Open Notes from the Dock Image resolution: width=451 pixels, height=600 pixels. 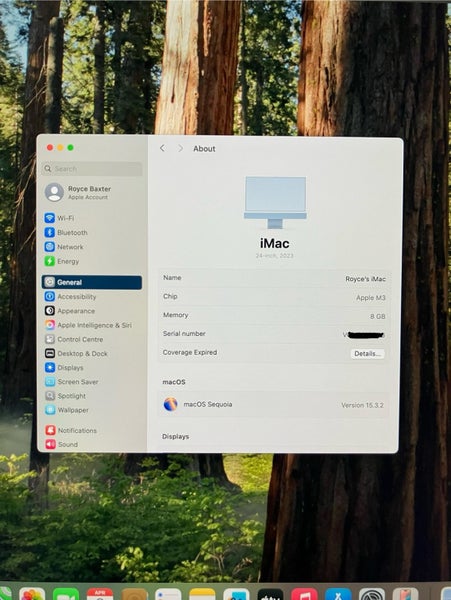202,594
